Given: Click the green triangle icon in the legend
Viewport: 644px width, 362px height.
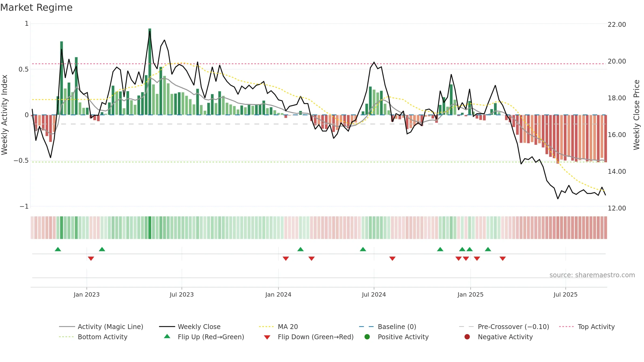Looking at the screenshot, I should [167, 336].
